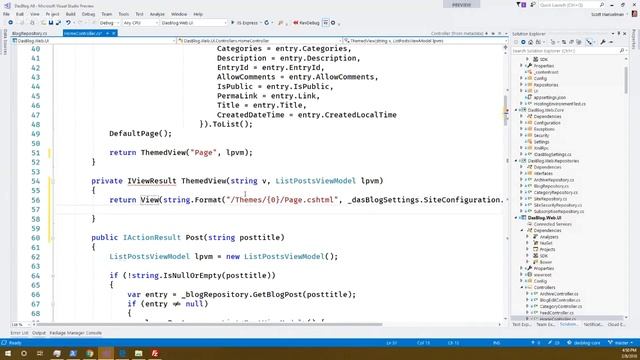This screenshot has width=640, height=360.
Task: Click the Properties wrench icon in Solution Explorer
Action: [603, 42]
